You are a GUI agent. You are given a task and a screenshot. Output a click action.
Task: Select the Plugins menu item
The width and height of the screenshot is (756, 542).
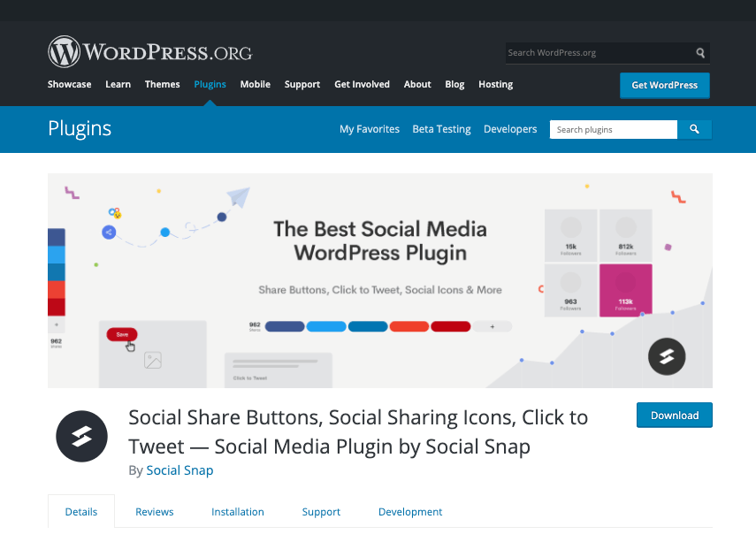tap(210, 84)
